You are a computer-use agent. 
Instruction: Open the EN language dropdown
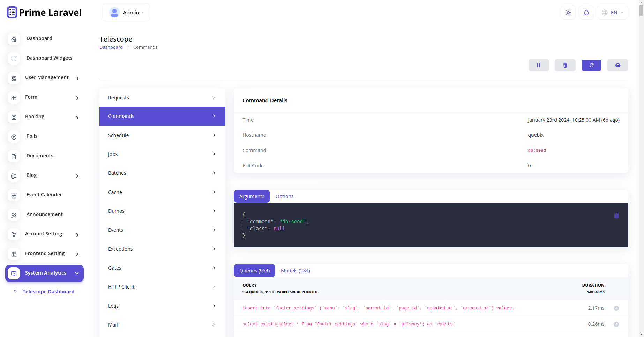tap(613, 12)
